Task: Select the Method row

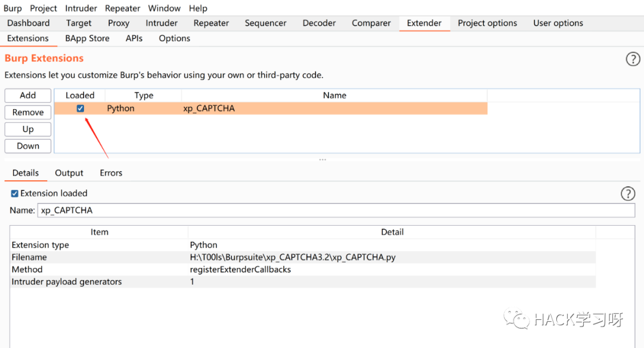Action: (x=303, y=269)
